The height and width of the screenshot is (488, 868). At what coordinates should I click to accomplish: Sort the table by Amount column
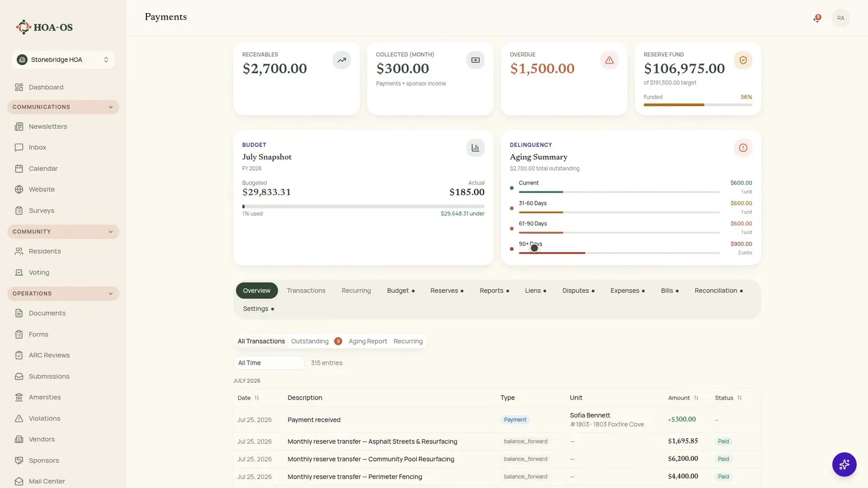(x=683, y=397)
